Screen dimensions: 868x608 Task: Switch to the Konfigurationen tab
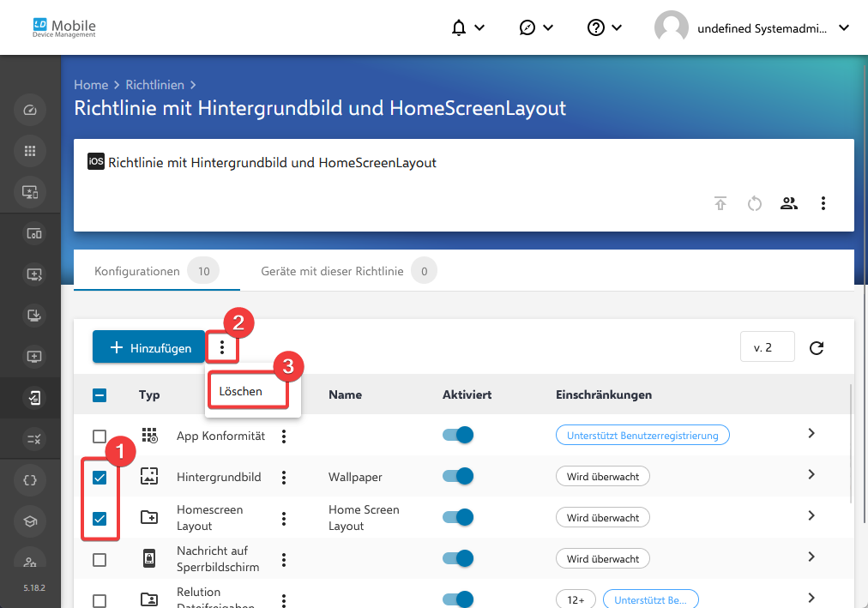(157, 272)
